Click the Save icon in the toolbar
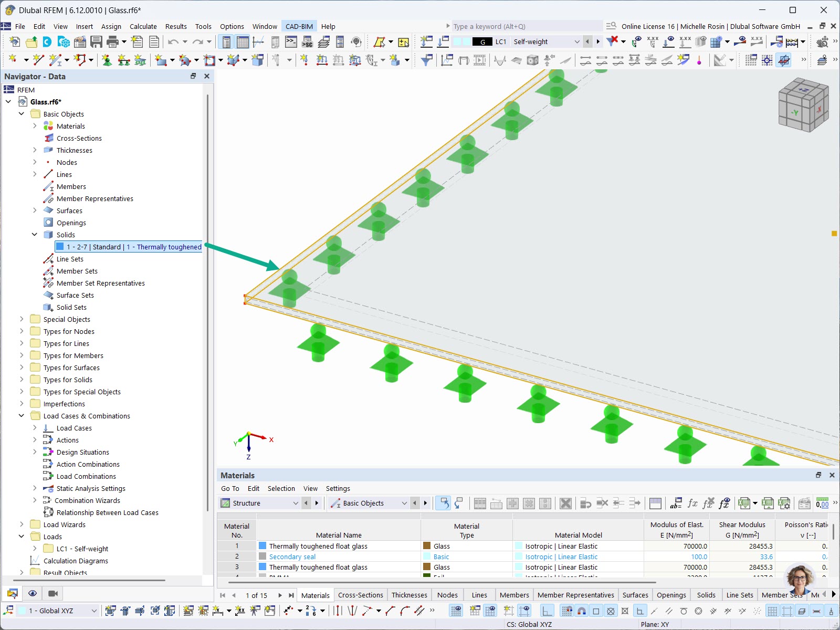The height and width of the screenshot is (630, 840). (x=97, y=42)
